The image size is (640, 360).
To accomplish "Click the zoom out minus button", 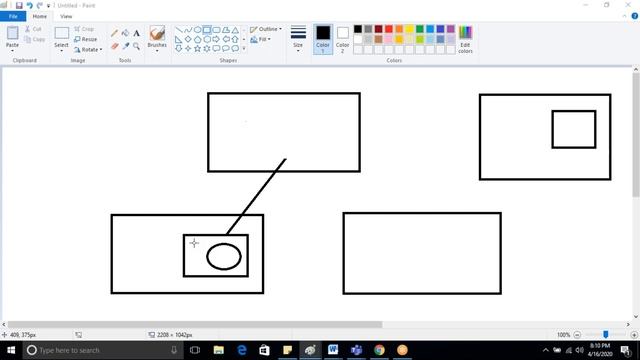I will coord(577,335).
